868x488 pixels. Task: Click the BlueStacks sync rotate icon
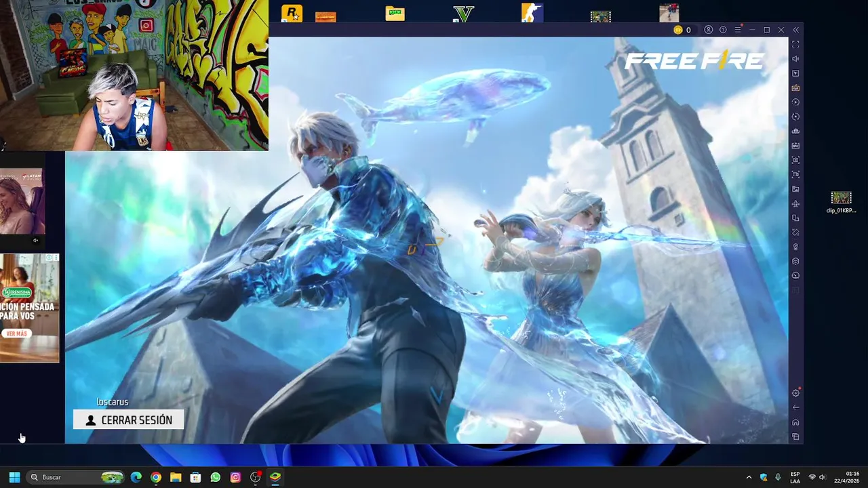point(796,117)
